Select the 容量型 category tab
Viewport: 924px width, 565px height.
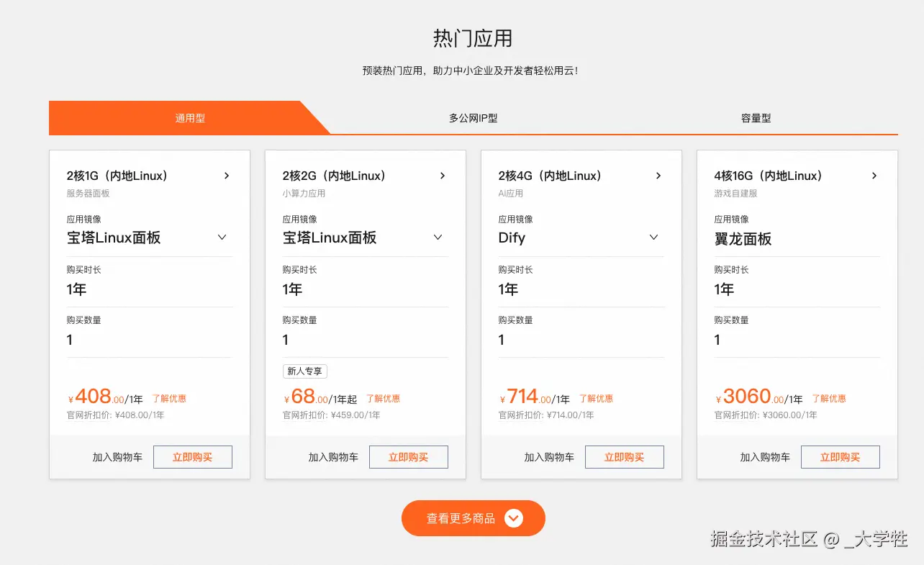[x=756, y=117]
